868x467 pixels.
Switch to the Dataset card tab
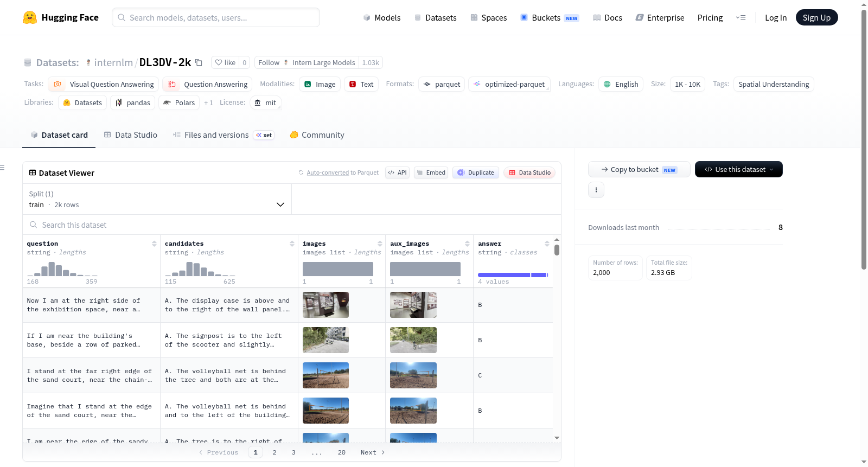point(59,135)
